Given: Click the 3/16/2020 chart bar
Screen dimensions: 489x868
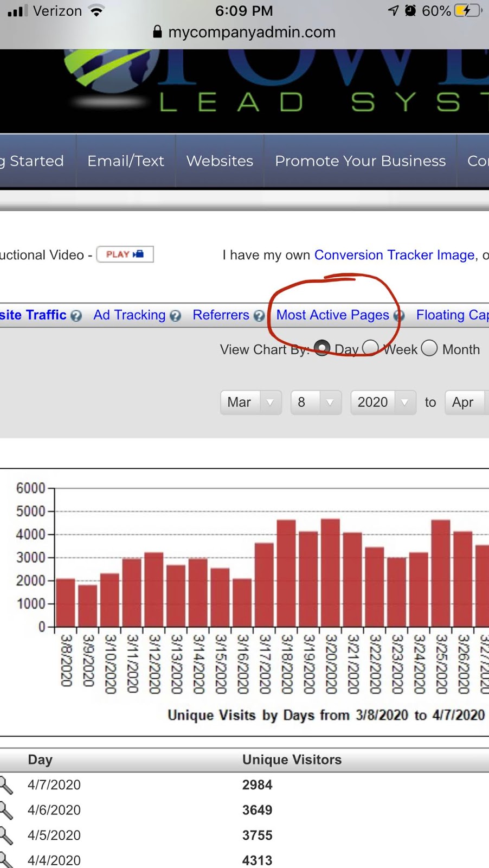Looking at the screenshot, I should (242, 603).
